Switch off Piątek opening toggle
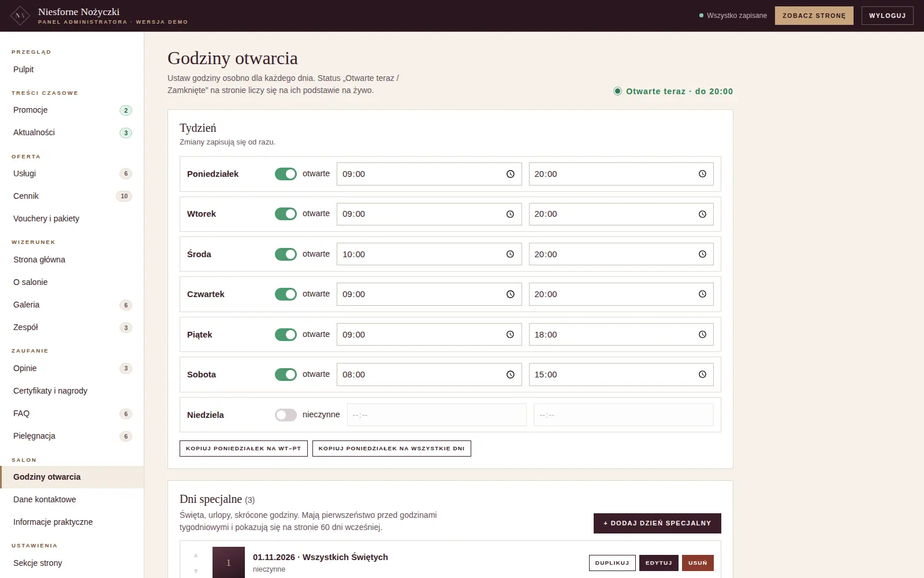The image size is (924, 578). tap(286, 335)
